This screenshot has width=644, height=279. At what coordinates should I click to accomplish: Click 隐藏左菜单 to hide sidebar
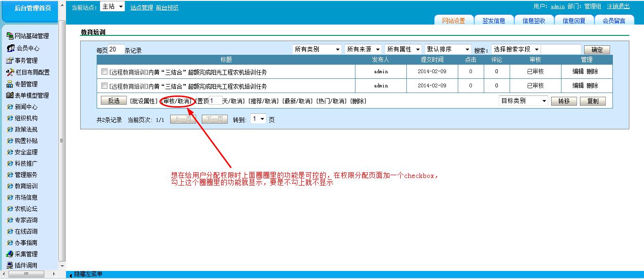(x=88, y=274)
